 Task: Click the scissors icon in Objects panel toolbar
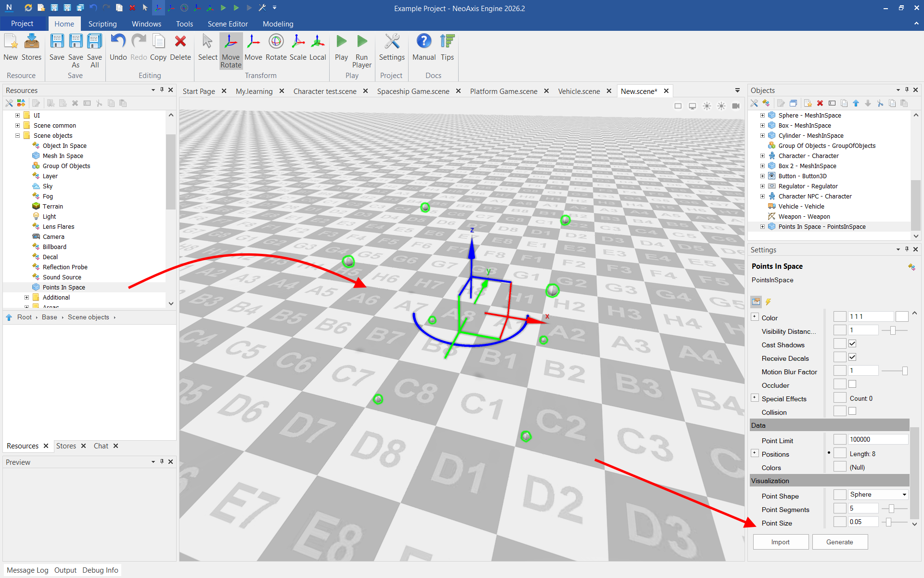point(880,103)
